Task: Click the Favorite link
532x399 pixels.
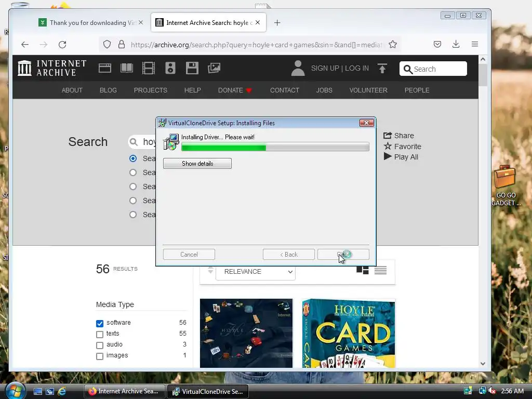Action: [403, 147]
